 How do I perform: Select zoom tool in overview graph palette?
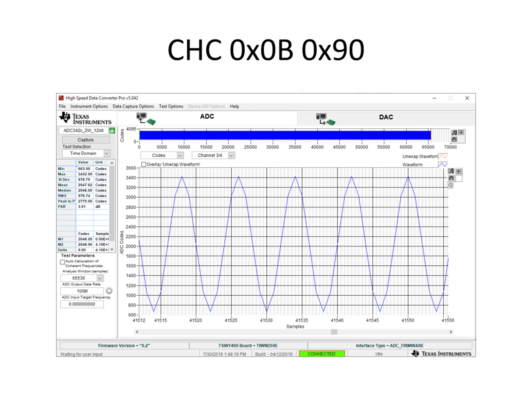(x=454, y=133)
